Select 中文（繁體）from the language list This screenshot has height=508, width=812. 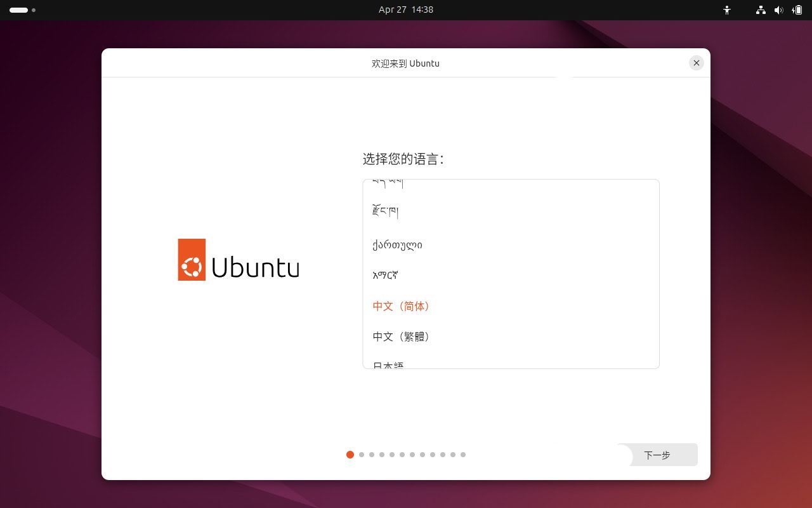[x=401, y=337]
